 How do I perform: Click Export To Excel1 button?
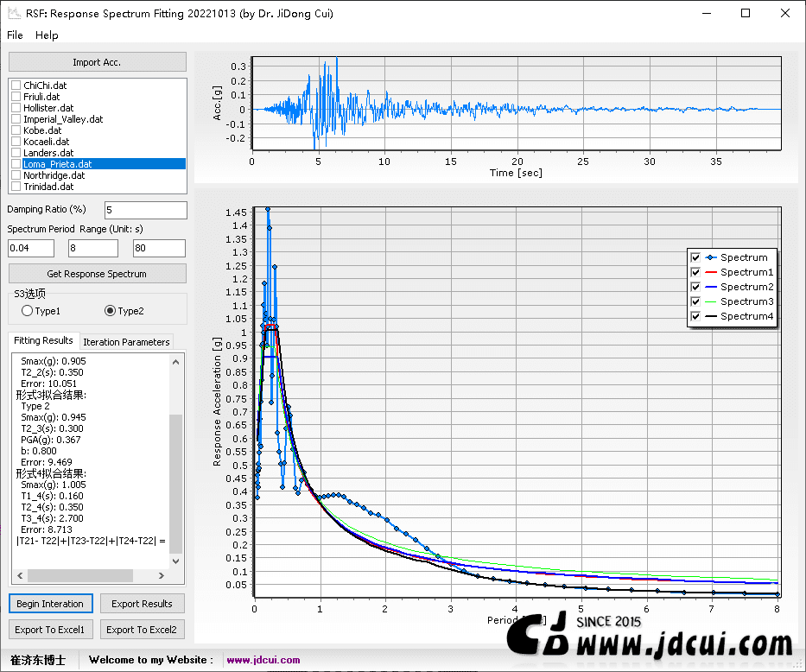pos(50,630)
